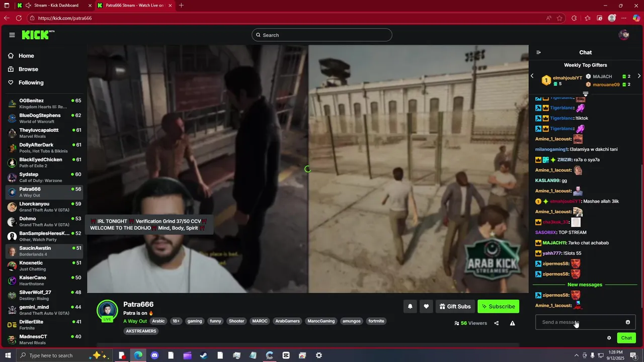Image resolution: width=644 pixels, height=362 pixels.
Task: Open CapCut from the taskbar
Action: coord(286,355)
